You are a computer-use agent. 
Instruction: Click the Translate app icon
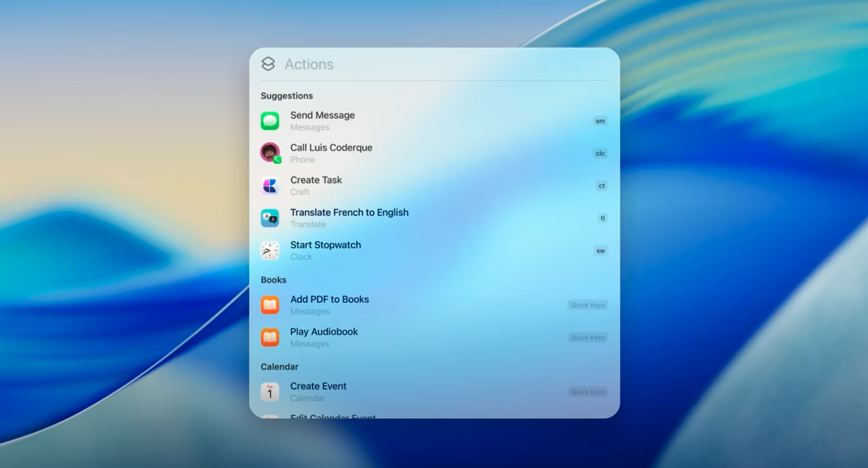coord(270,218)
